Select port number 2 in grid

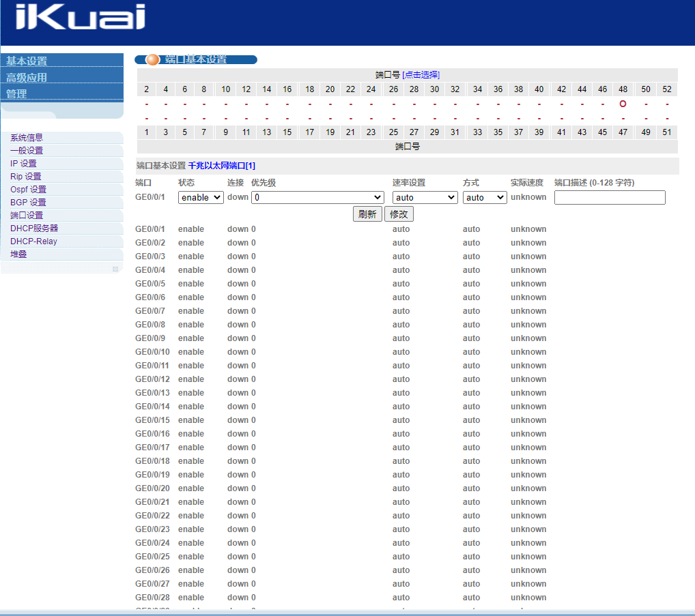pos(147,89)
